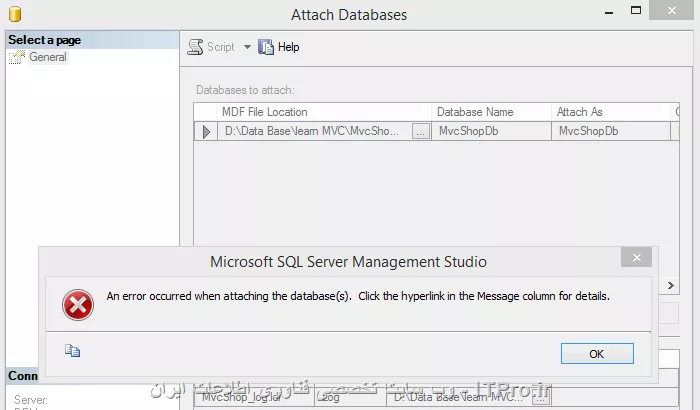The image size is (700, 410).
Task: Open the Script dropdown arrow
Action: click(247, 47)
